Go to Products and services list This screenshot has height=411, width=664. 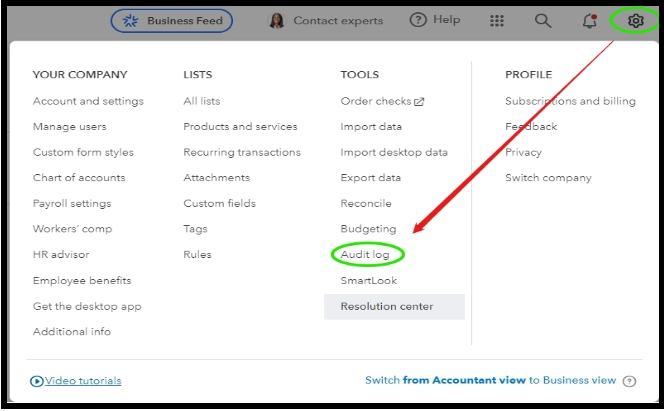(240, 127)
